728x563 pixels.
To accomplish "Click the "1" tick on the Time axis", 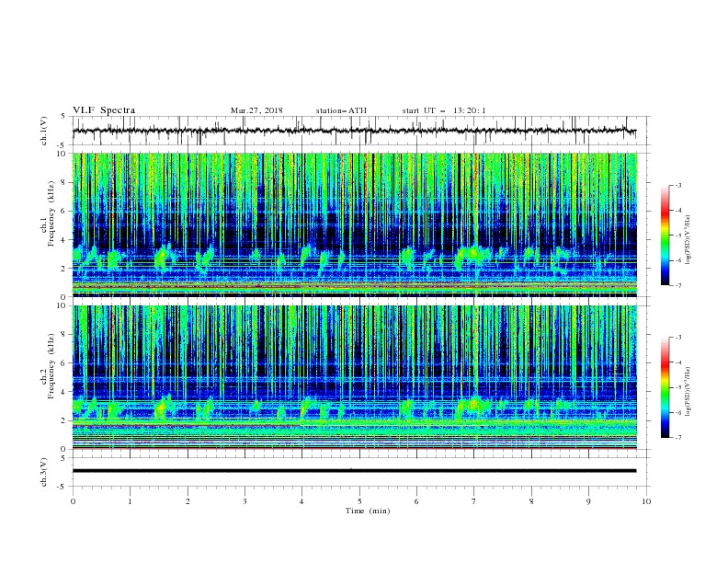I will point(130,501).
